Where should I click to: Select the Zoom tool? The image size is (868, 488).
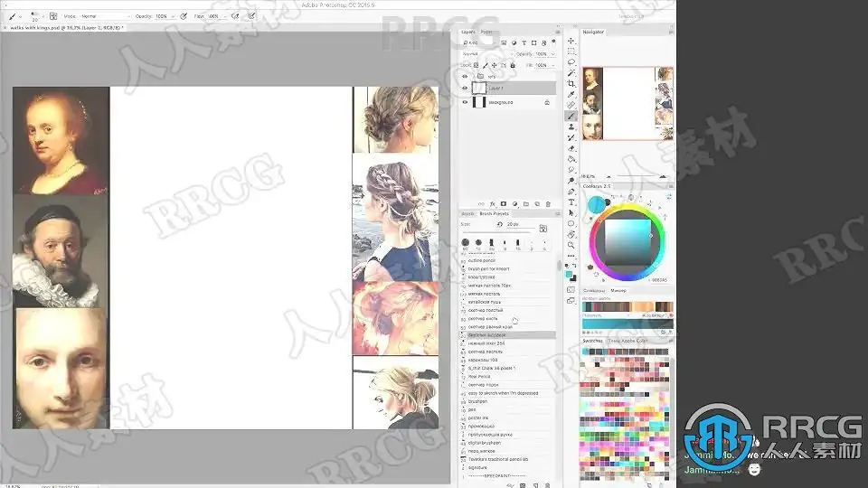[571, 245]
